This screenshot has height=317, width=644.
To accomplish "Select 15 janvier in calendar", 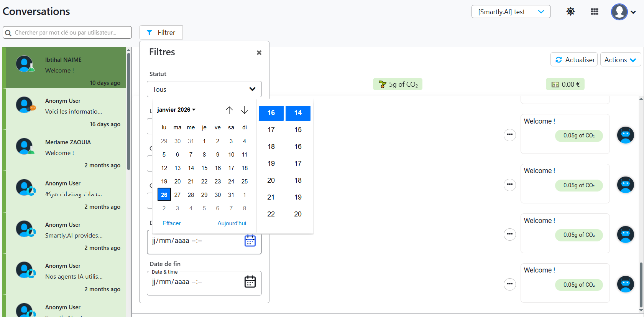I will 204,168.
